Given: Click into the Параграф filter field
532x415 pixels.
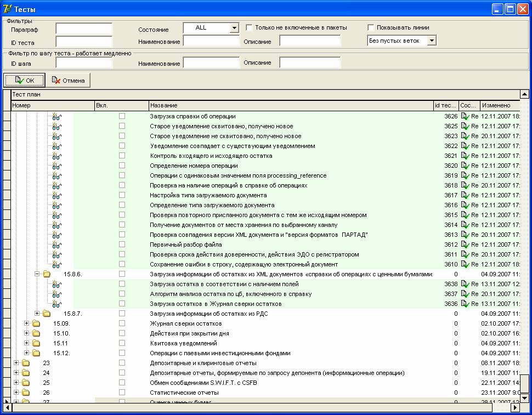Looking at the screenshot, I should pyautogui.click(x=84, y=29).
